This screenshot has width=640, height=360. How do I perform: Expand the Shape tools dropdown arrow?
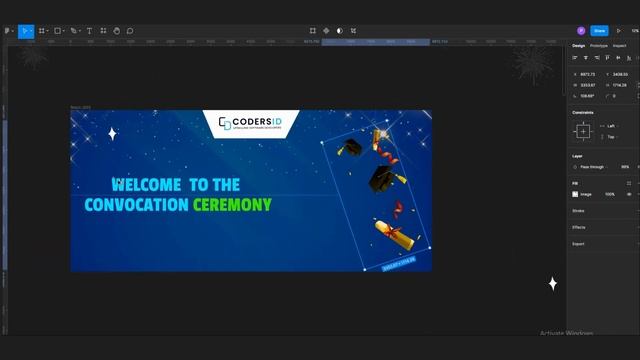64,31
